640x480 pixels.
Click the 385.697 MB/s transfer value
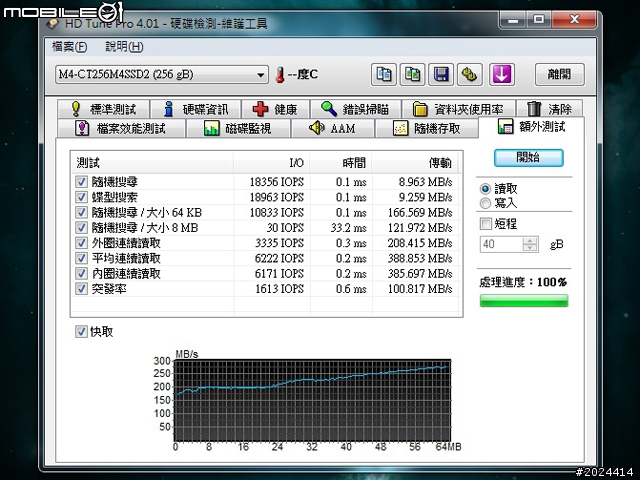[x=420, y=273]
